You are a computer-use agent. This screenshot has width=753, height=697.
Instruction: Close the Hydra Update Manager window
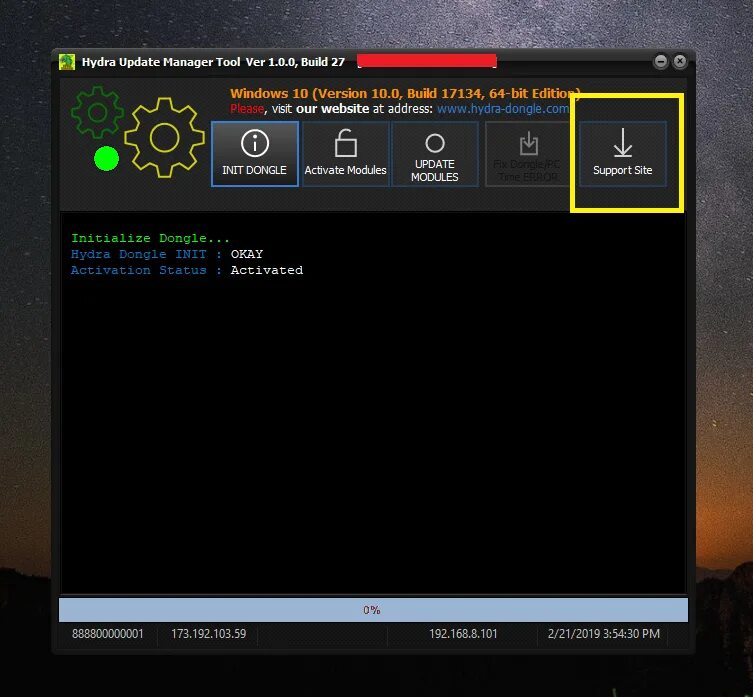tap(680, 61)
